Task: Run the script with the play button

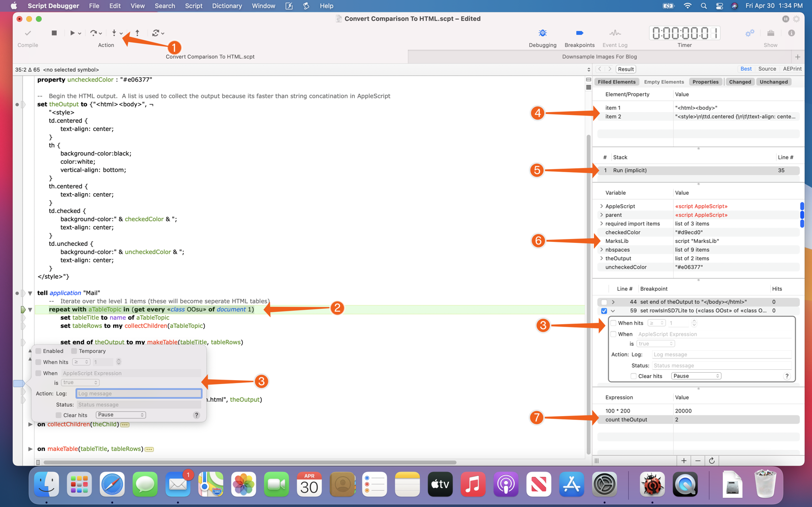Action: (72, 33)
